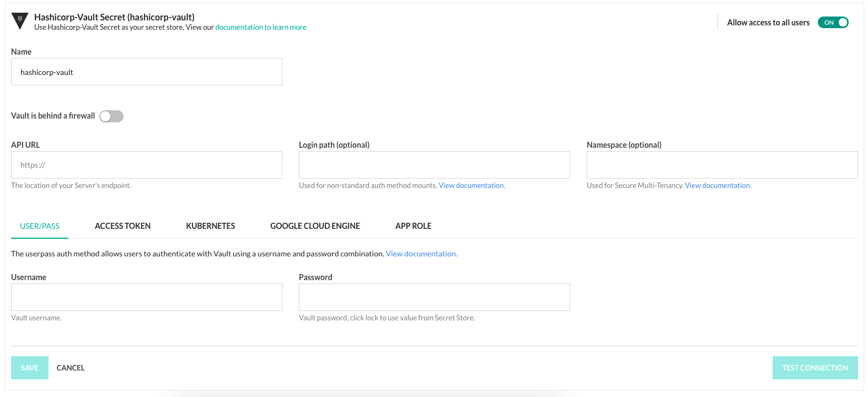Image resolution: width=868 pixels, height=397 pixels.
Task: Click the Login path input box
Action: point(434,165)
